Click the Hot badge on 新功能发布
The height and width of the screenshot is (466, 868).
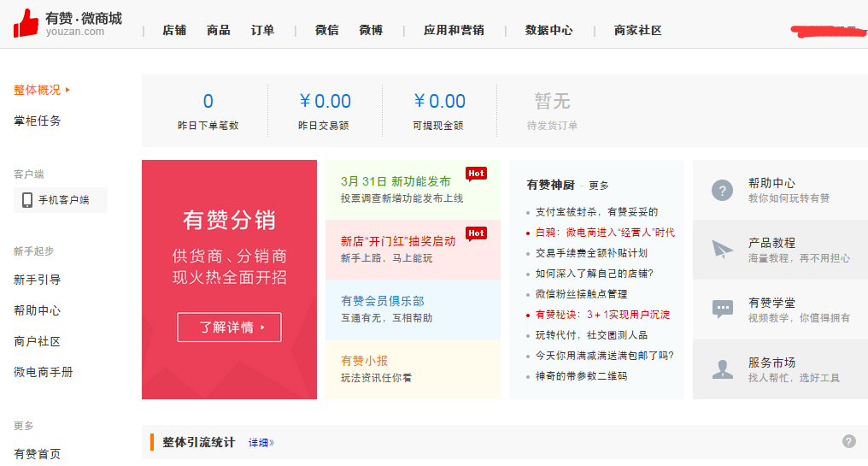click(476, 174)
